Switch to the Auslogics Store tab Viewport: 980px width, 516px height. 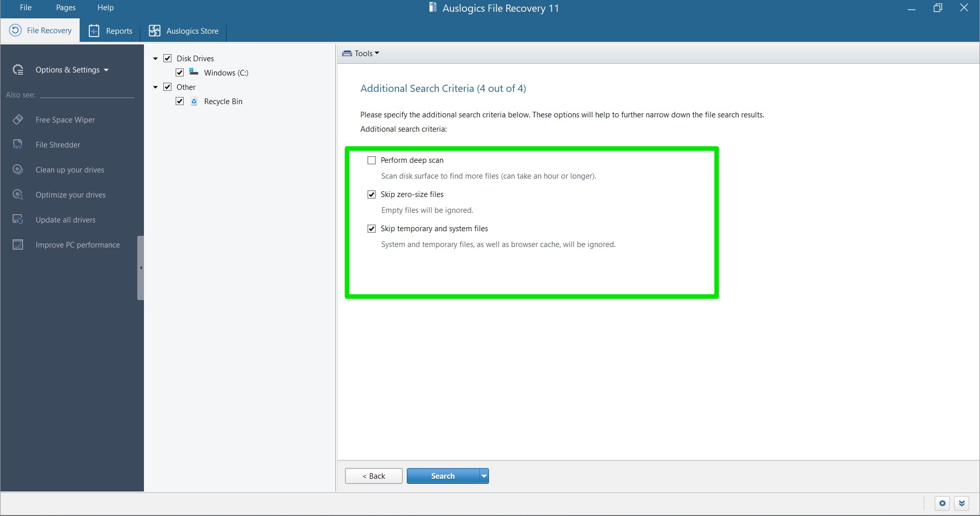[183, 31]
